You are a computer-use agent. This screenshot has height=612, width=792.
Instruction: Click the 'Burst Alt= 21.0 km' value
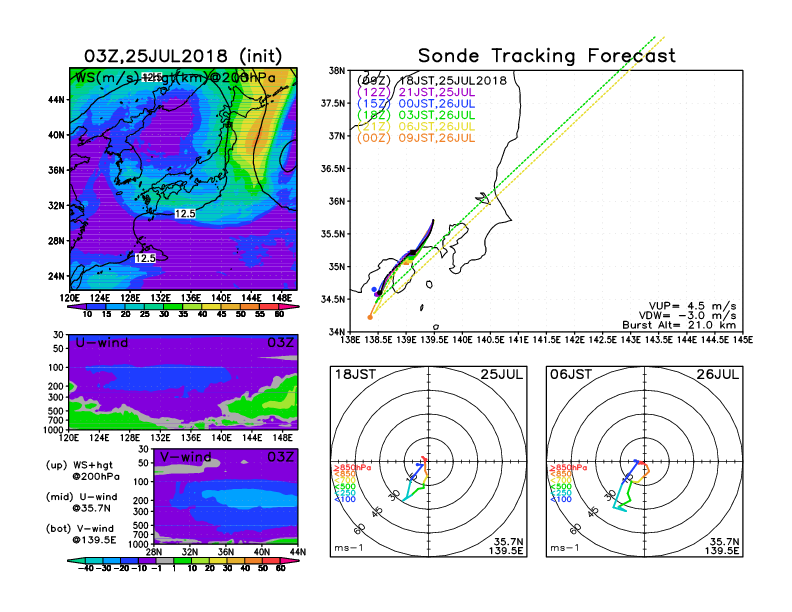pyautogui.click(x=679, y=325)
